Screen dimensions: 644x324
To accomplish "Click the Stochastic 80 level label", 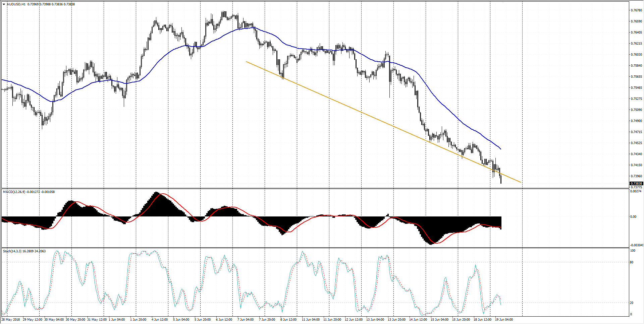I will point(632,262).
